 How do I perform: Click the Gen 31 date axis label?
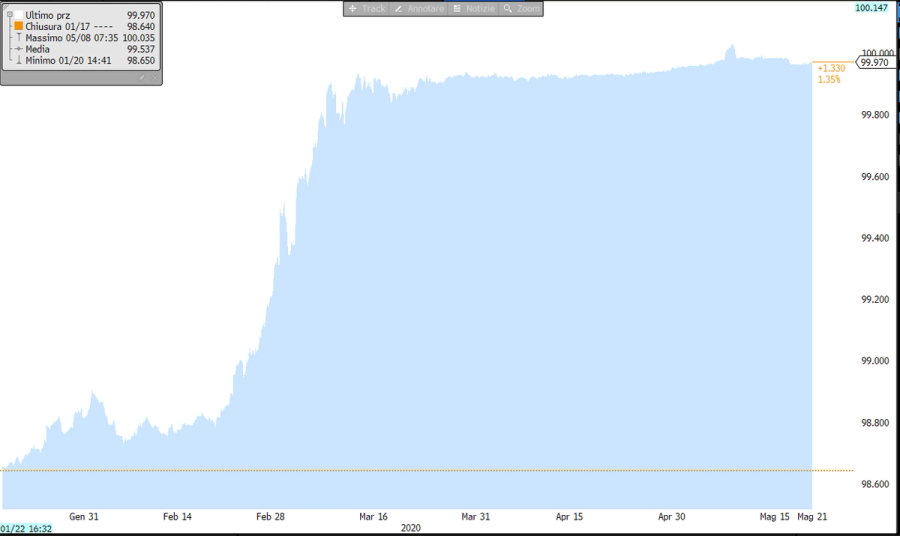pyautogui.click(x=84, y=516)
